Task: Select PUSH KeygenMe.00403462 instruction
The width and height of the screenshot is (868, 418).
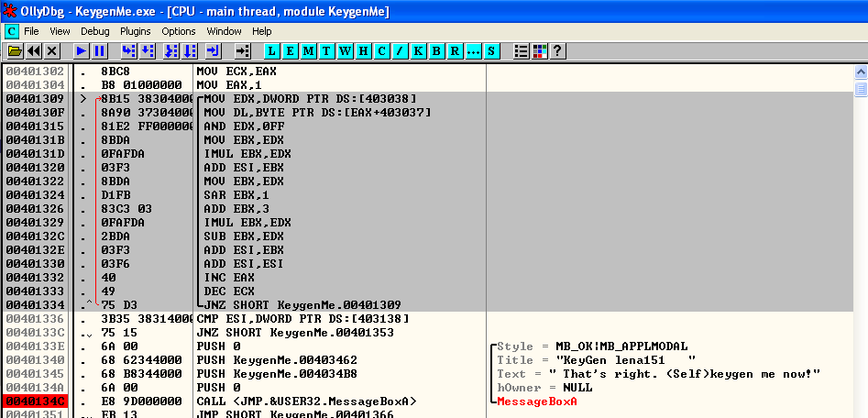Action: coord(277,360)
